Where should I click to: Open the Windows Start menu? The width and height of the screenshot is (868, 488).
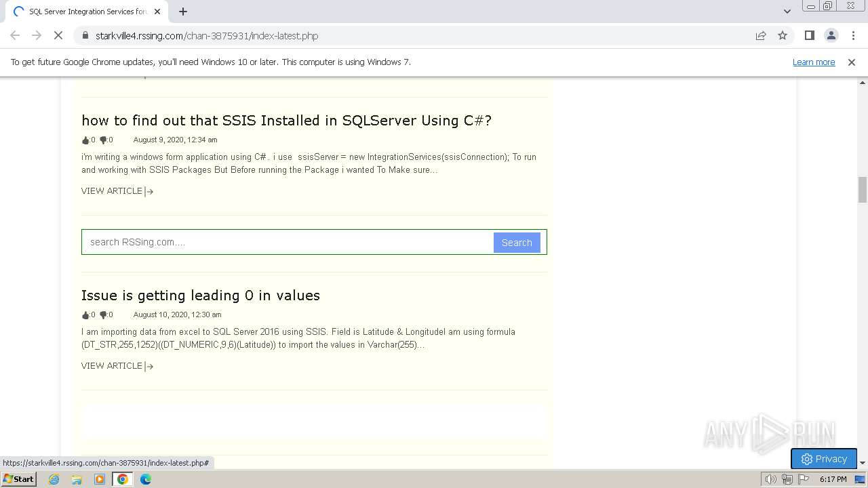(x=19, y=479)
